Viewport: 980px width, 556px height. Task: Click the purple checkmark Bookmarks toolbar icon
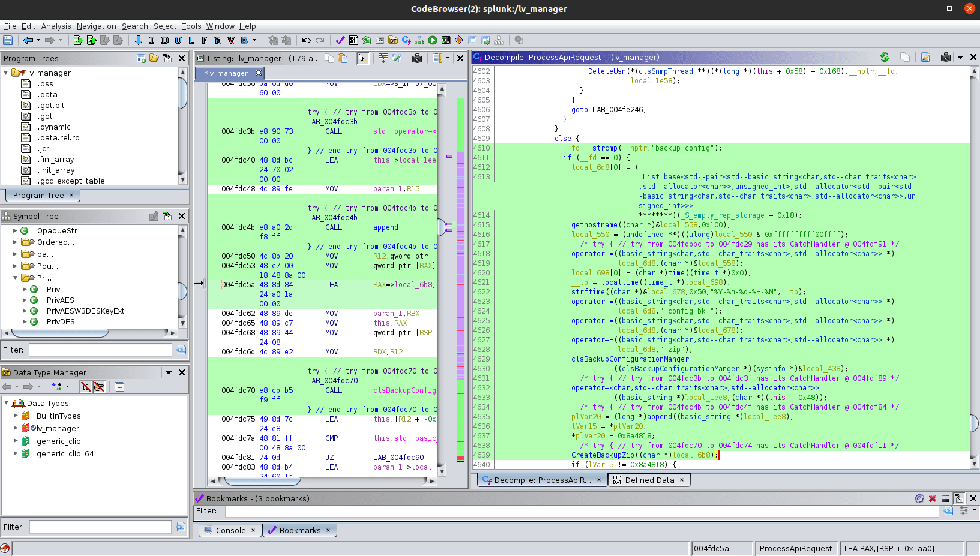[x=340, y=40]
